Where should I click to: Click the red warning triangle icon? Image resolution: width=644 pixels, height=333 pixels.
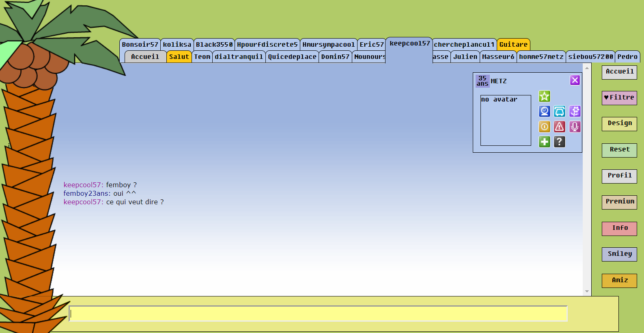(559, 127)
